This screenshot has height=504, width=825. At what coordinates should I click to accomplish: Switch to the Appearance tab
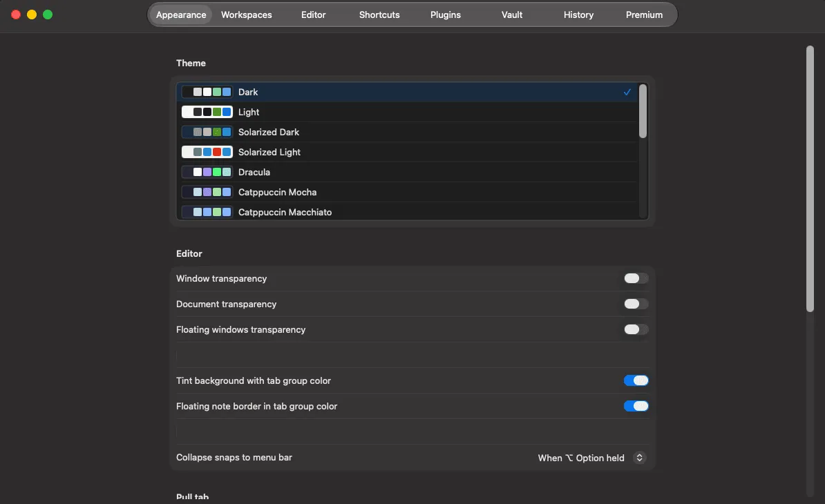(x=180, y=14)
